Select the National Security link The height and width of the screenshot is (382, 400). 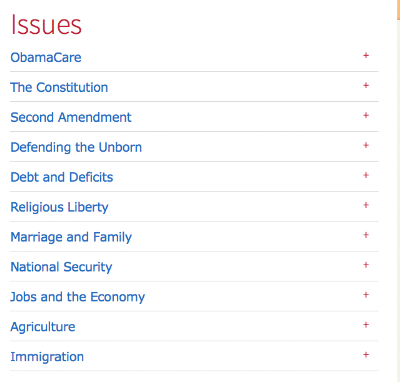[61, 267]
